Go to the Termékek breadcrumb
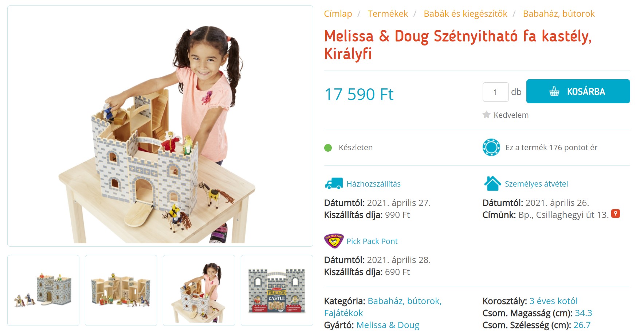 point(388,14)
